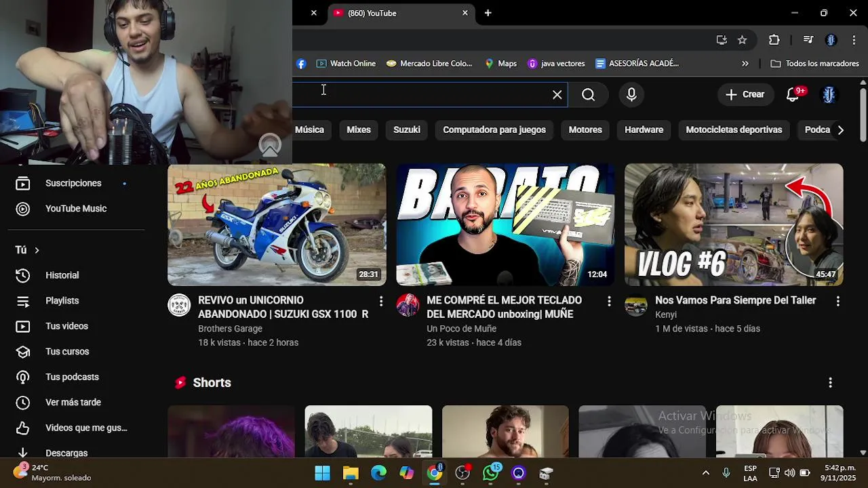Open the YouTube account avatar menu
This screenshot has height=488, width=868.
[x=829, y=95]
